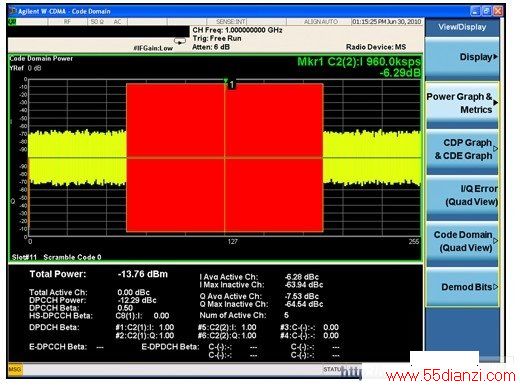Expand the Demod Bits submenu arrow
The width and height of the screenshot is (520, 387).
point(495,287)
